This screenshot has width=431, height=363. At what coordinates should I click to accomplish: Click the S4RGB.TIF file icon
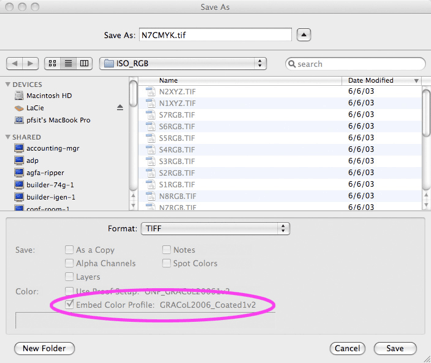coord(151,150)
